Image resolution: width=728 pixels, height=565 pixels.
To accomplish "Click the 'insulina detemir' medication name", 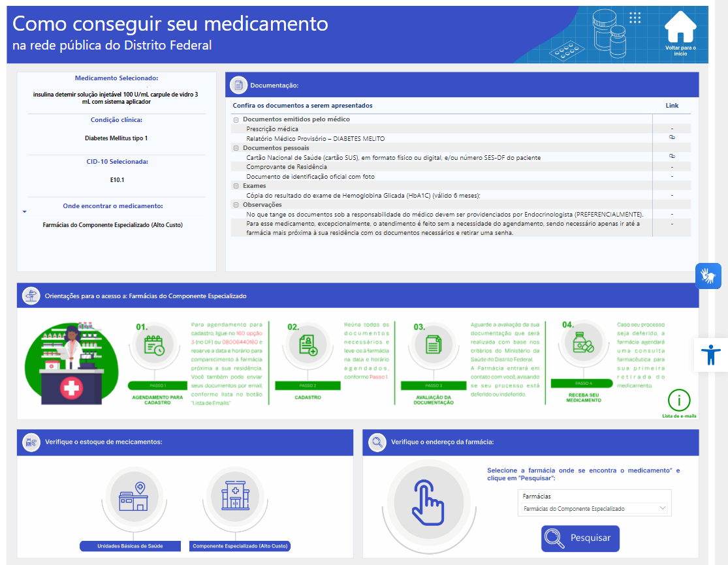I will 116,98.
